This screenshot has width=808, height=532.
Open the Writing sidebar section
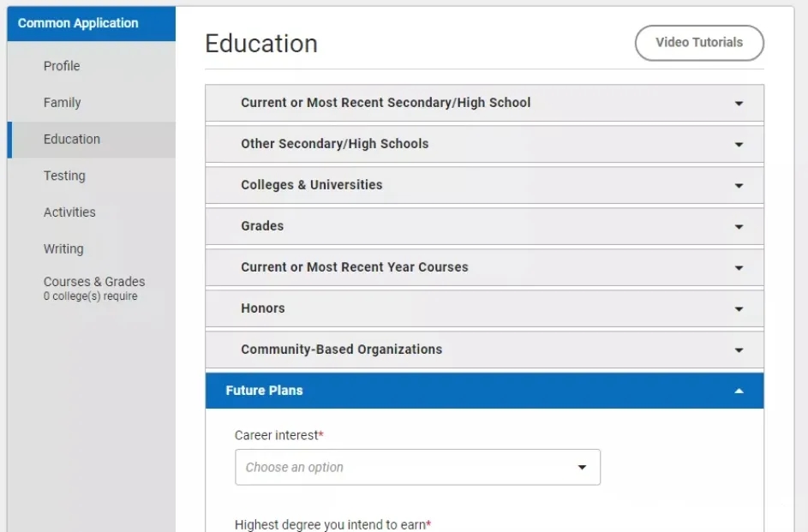point(63,249)
